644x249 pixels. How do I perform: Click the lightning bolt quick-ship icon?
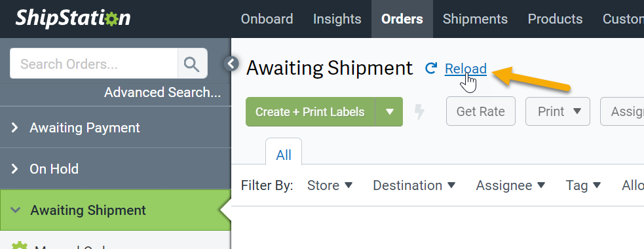tap(419, 112)
